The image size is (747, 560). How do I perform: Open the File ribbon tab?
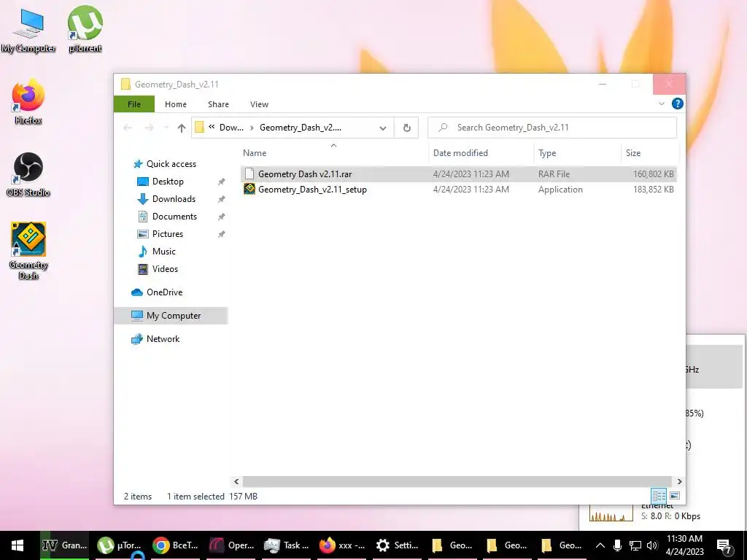[x=134, y=104]
